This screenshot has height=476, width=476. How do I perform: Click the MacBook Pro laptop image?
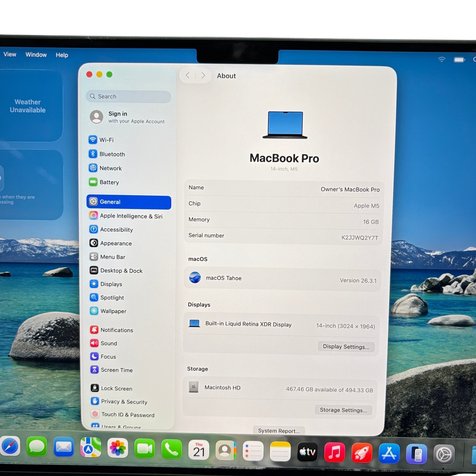pyautogui.click(x=285, y=125)
